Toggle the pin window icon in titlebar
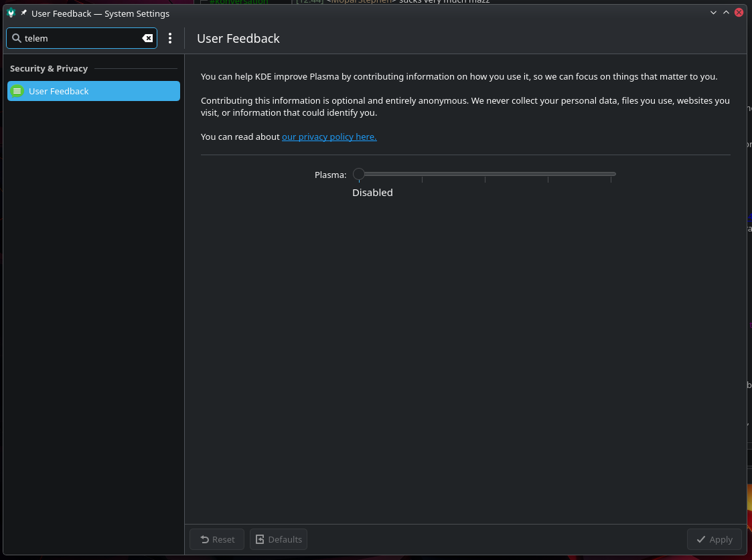Image resolution: width=752 pixels, height=560 pixels. tap(24, 13)
